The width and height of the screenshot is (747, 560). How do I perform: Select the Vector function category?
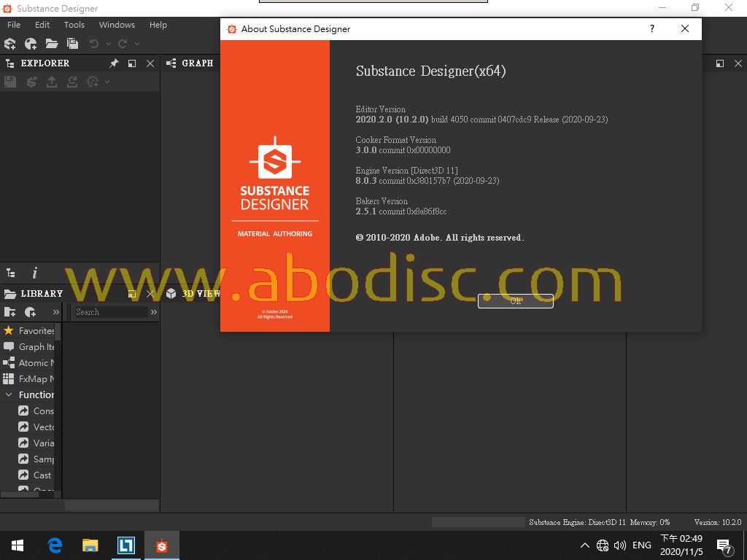pyautogui.click(x=36, y=427)
